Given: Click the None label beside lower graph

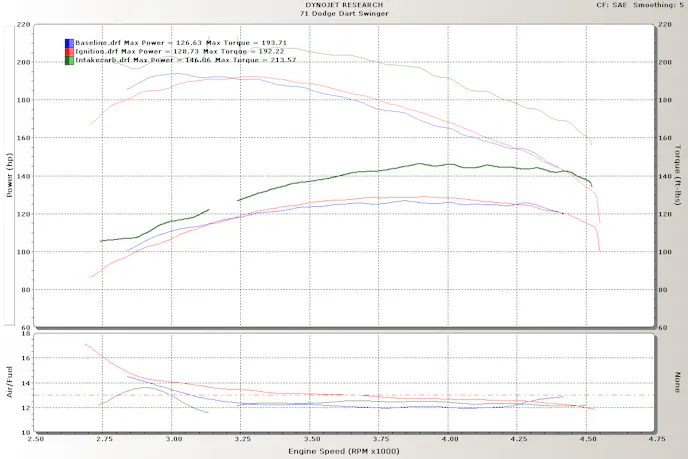Looking at the screenshot, I should click(677, 382).
